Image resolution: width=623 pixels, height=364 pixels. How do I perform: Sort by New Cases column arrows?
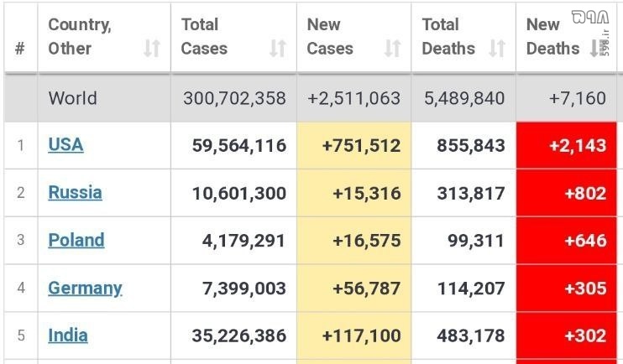coord(392,49)
